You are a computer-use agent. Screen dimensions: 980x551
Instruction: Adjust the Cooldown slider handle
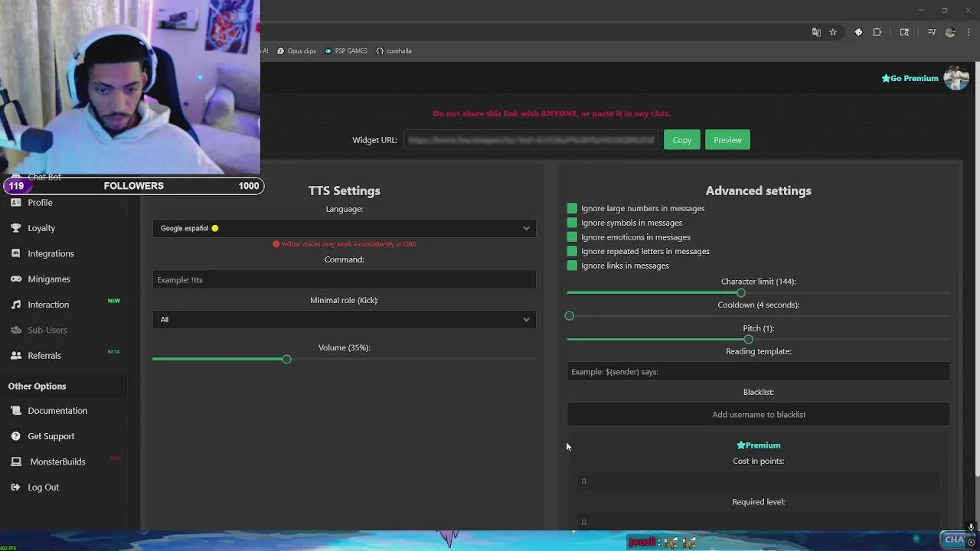pos(569,316)
